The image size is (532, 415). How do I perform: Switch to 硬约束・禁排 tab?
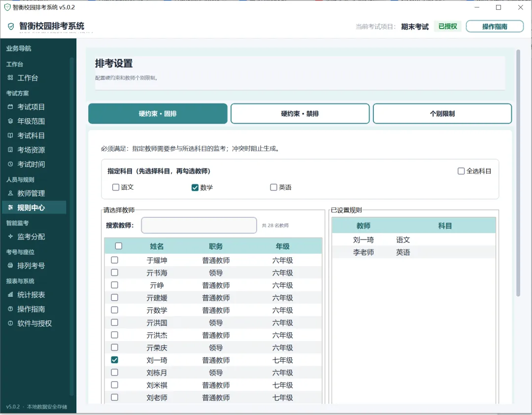[300, 113]
